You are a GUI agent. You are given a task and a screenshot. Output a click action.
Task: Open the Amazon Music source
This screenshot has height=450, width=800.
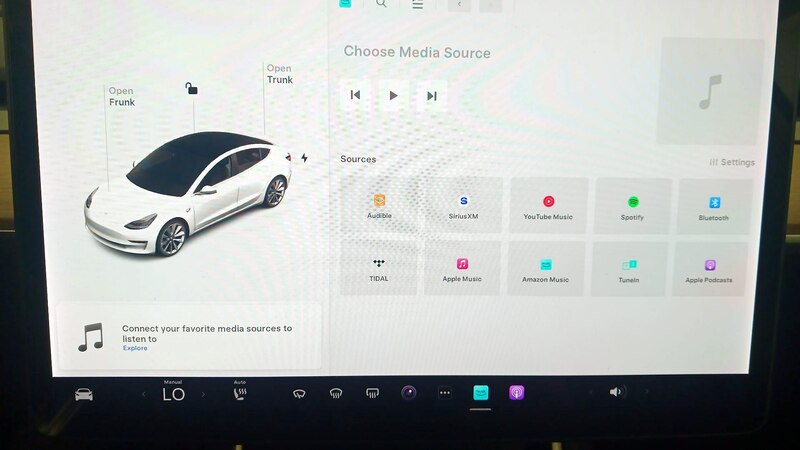tap(545, 269)
